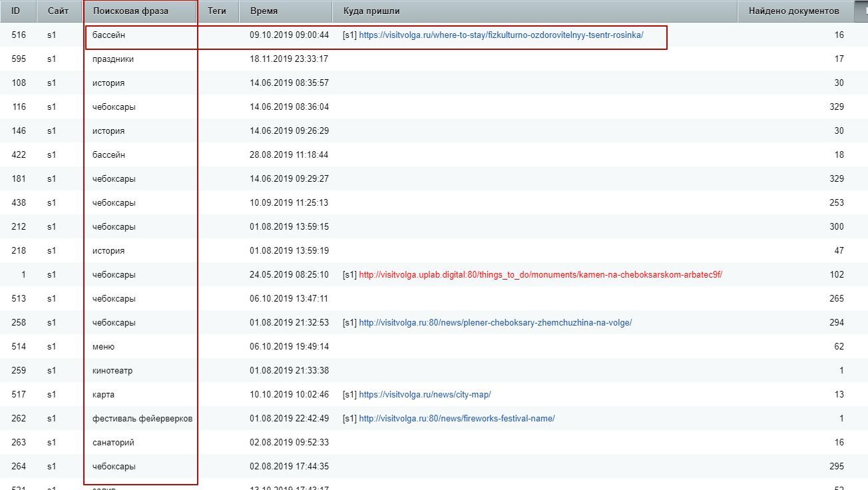Select the timestamp 09.10.2019 09:00:44
The height and width of the screenshot is (490, 868).
(289, 35)
